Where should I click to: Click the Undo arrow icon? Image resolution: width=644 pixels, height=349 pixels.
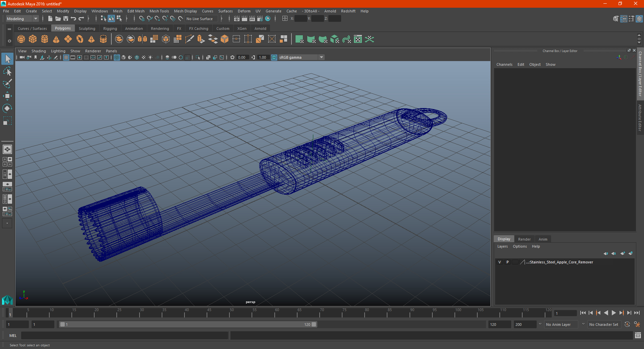[x=73, y=19]
